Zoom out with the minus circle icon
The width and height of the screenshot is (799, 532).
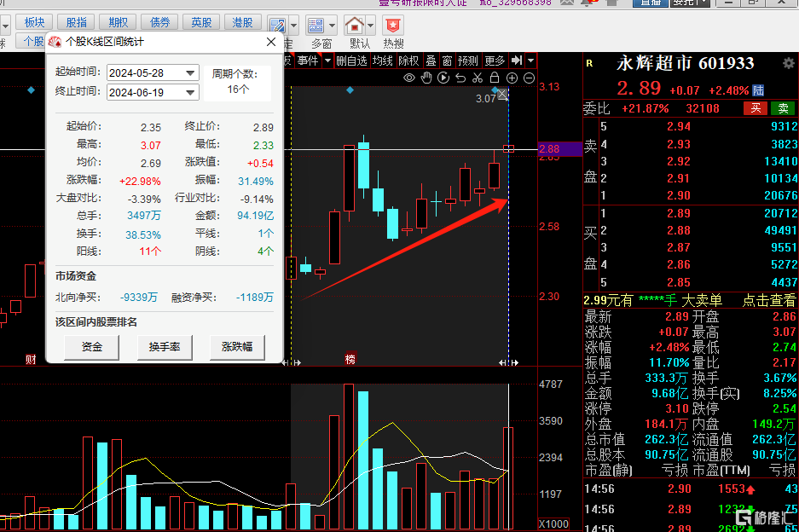(x=530, y=78)
